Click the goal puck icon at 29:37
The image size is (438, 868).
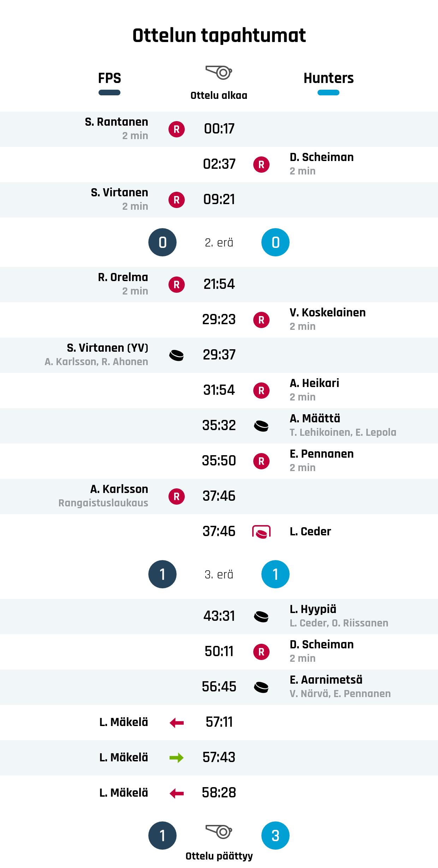pyautogui.click(x=177, y=355)
